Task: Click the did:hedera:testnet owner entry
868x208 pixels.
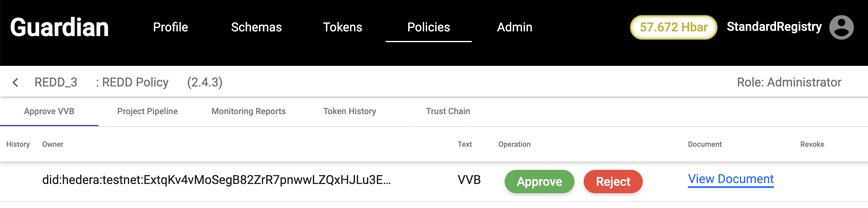Action: pyautogui.click(x=216, y=180)
